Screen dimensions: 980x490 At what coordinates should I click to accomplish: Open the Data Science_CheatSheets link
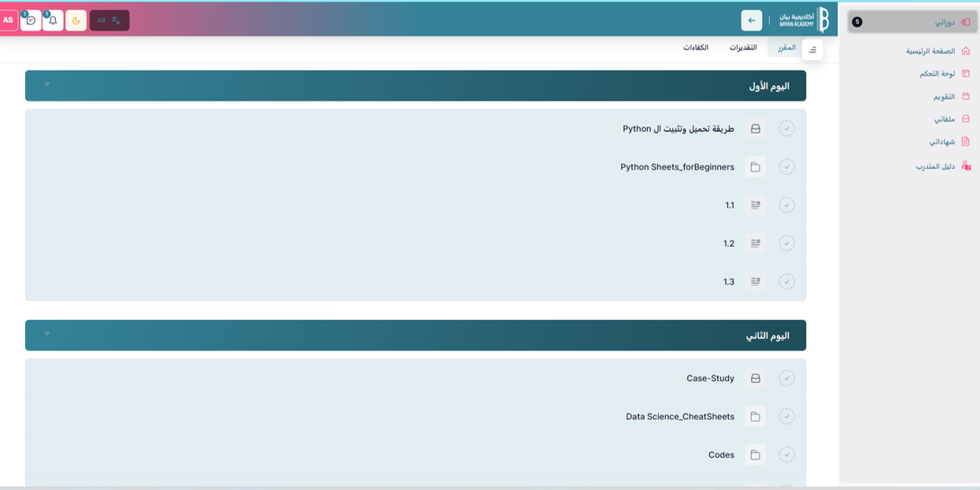680,417
